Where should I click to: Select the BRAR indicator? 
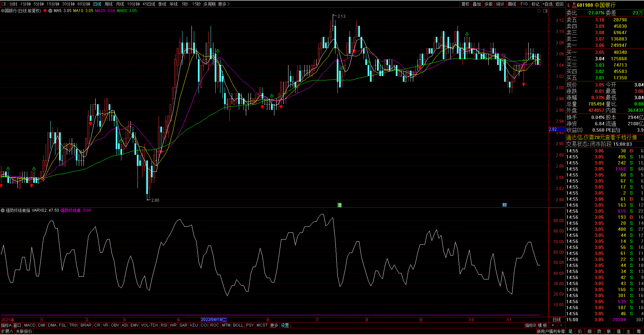[86, 325]
